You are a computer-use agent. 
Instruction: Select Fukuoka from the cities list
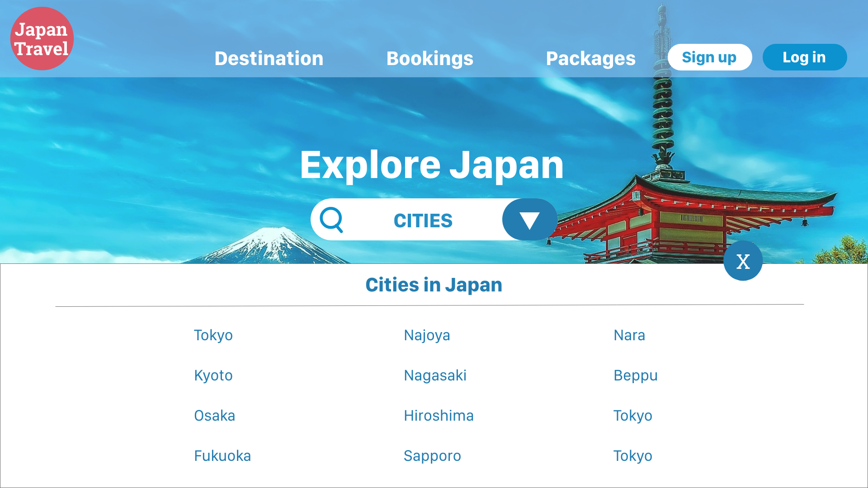click(x=222, y=456)
